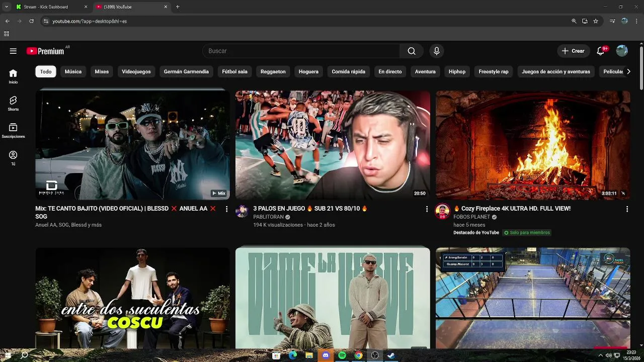The image size is (644, 362).
Task: Reload the page in Chrome
Action: point(31,21)
